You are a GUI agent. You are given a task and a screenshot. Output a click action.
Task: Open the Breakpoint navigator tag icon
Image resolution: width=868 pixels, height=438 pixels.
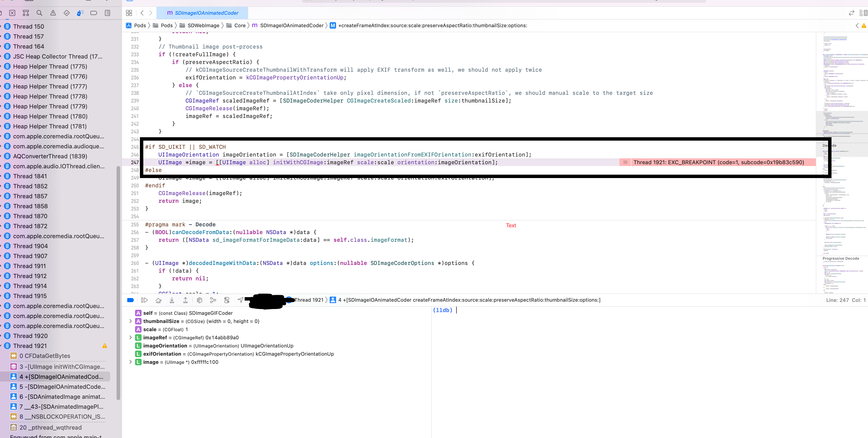pyautogui.click(x=94, y=13)
